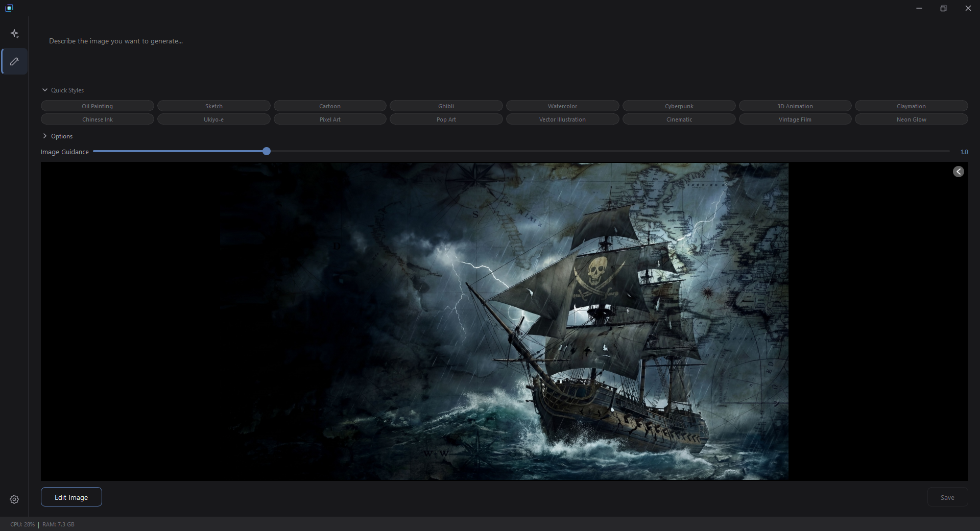
Task: Select the Claymation style
Action: pos(912,106)
